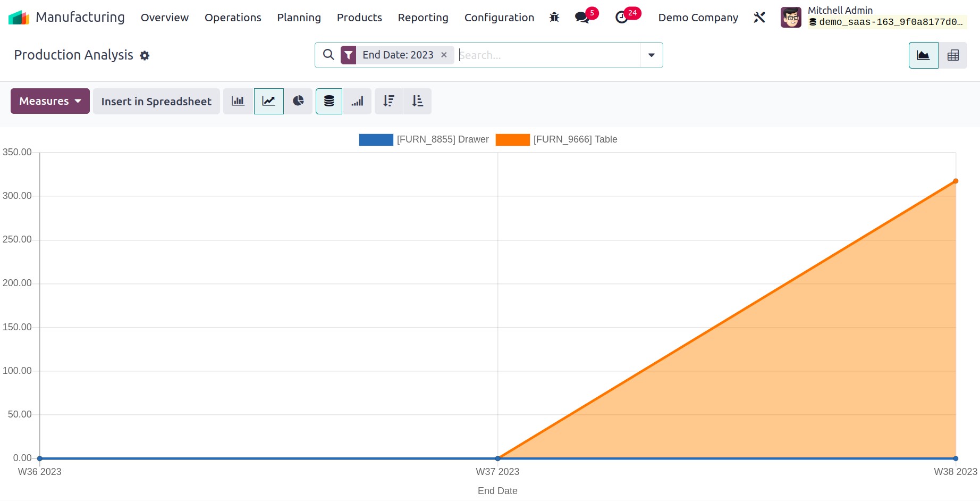Toggle stacked chart mode
The image size is (980, 501).
329,101
